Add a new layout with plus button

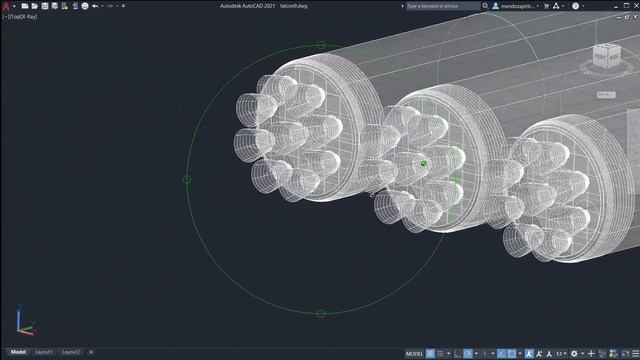pos(91,352)
